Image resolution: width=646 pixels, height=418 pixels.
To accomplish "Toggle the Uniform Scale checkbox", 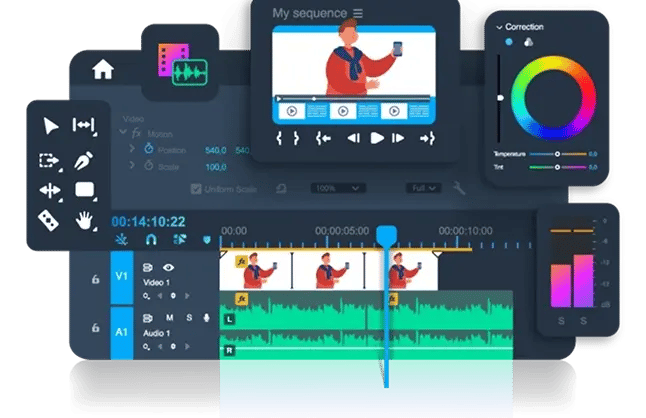I will click(196, 189).
